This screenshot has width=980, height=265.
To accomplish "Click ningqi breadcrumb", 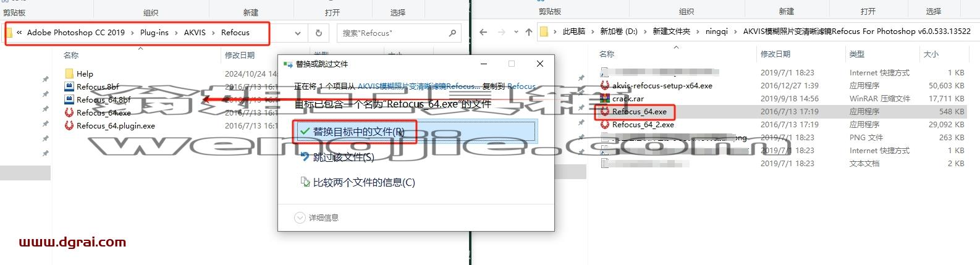I will coord(717,31).
